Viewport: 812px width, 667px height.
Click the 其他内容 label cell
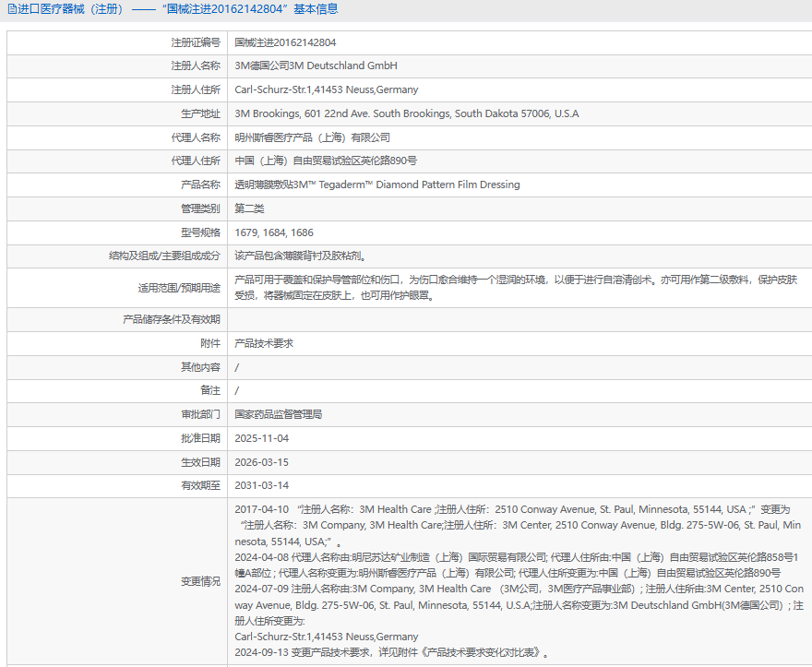(x=117, y=367)
